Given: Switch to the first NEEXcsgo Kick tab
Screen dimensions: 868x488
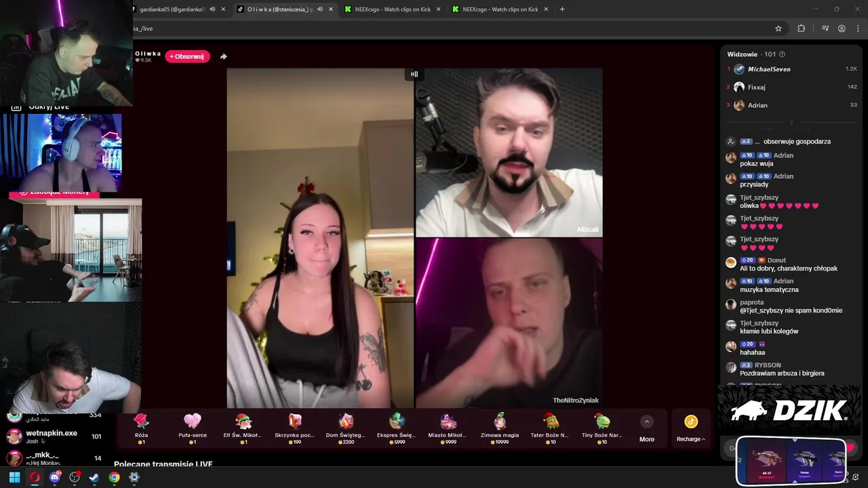Looking at the screenshot, I should pos(393,9).
